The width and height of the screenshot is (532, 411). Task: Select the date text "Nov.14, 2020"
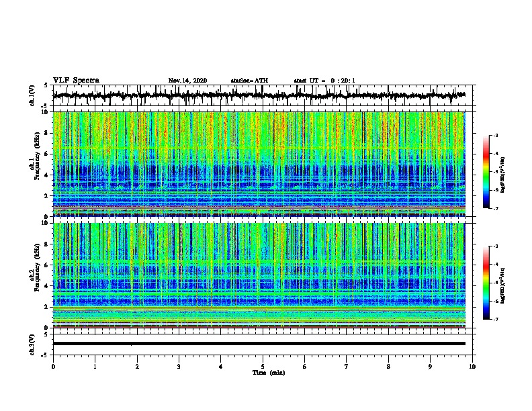(187, 81)
